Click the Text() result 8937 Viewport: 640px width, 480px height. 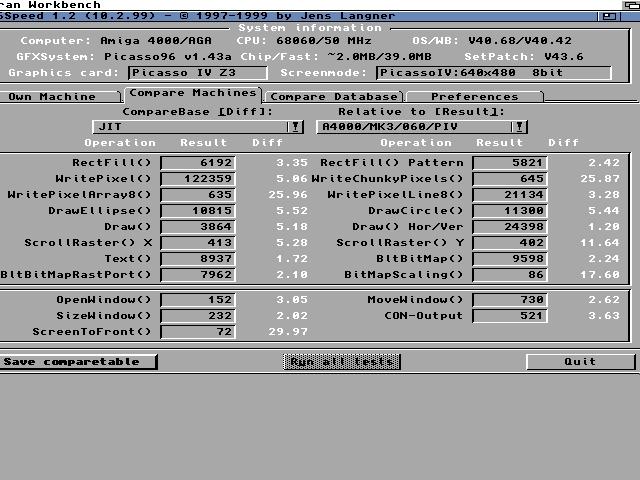[x=198, y=259]
